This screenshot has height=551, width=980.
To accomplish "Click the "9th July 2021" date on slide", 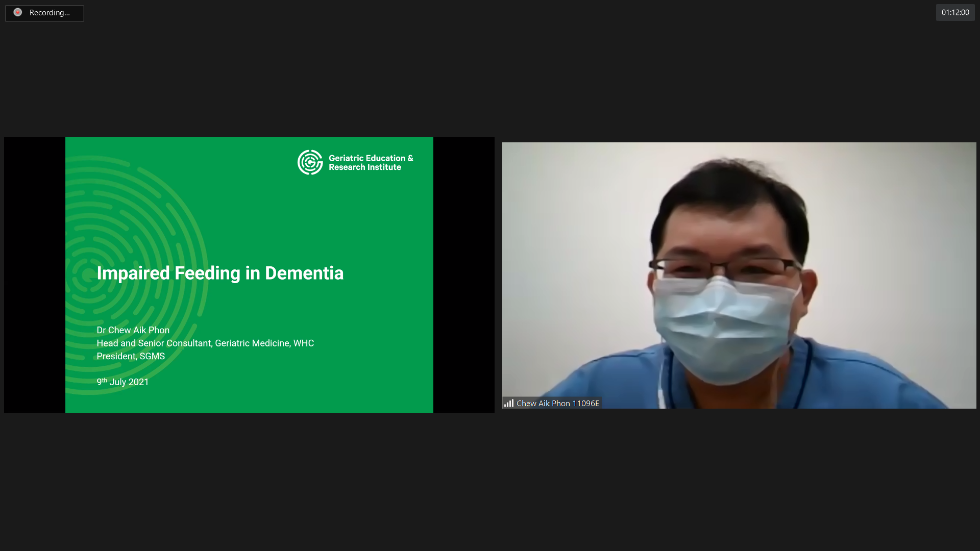I will 122,382.
